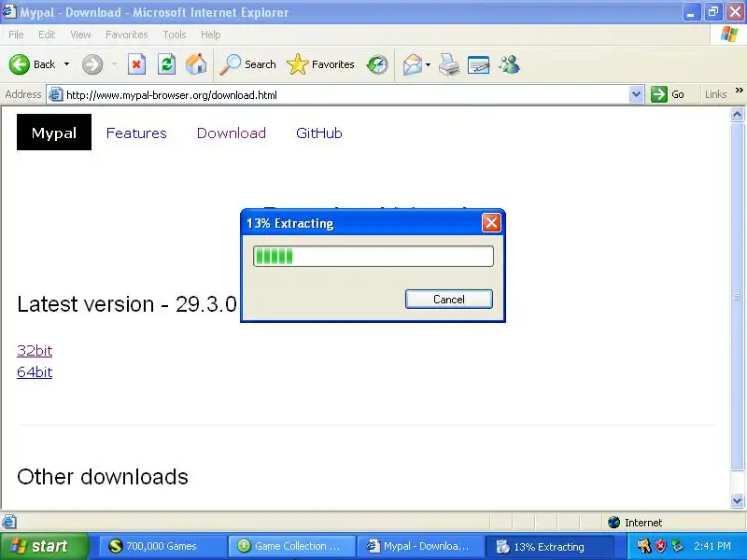Click the Forward arrow icon
The image size is (747, 560).
[92, 64]
